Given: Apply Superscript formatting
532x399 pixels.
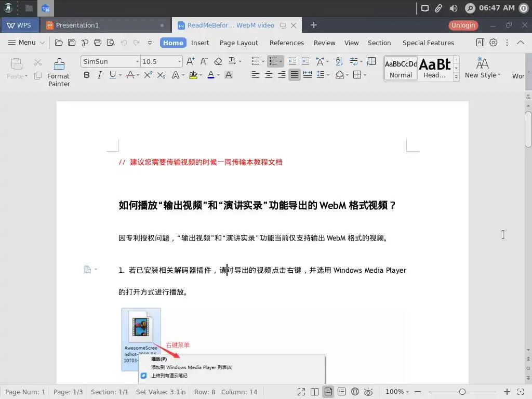Looking at the screenshot, I should [148, 75].
